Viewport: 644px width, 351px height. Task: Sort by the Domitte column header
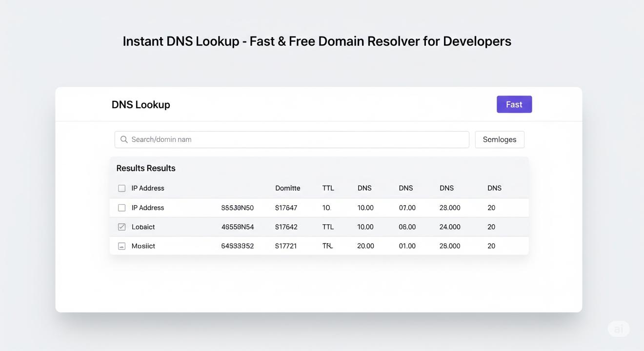(287, 188)
